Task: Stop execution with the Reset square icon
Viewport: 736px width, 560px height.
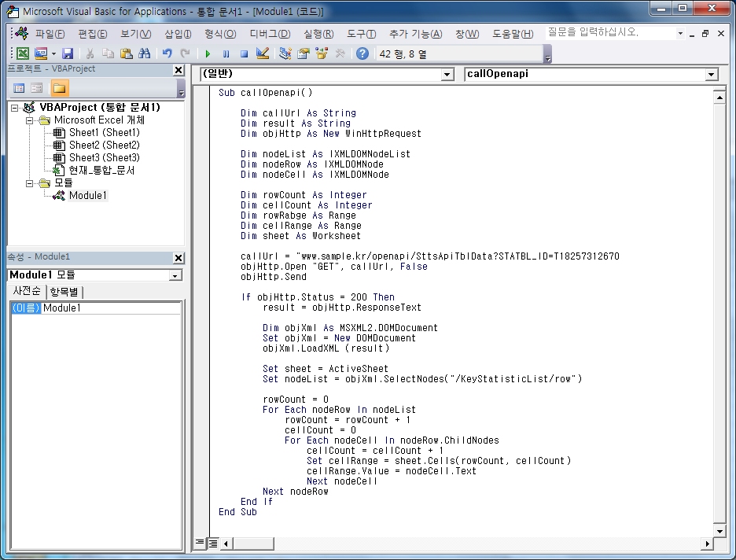Action: pyautogui.click(x=244, y=53)
